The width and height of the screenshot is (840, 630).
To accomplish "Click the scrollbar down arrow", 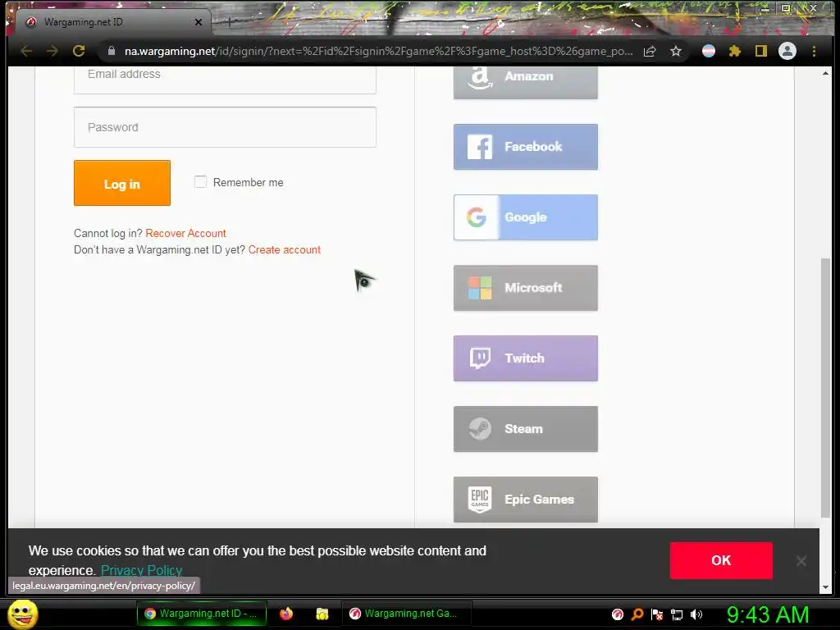I will tap(825, 587).
